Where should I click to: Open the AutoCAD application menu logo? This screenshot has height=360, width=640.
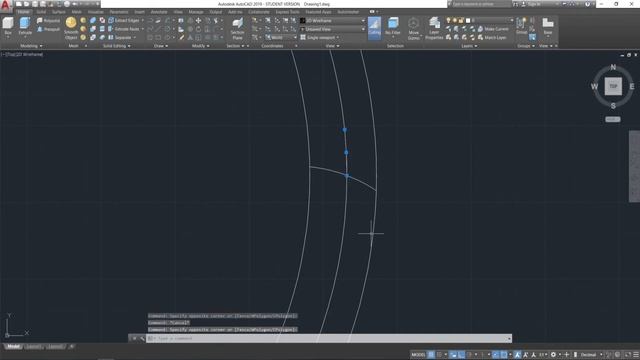pos(5,5)
